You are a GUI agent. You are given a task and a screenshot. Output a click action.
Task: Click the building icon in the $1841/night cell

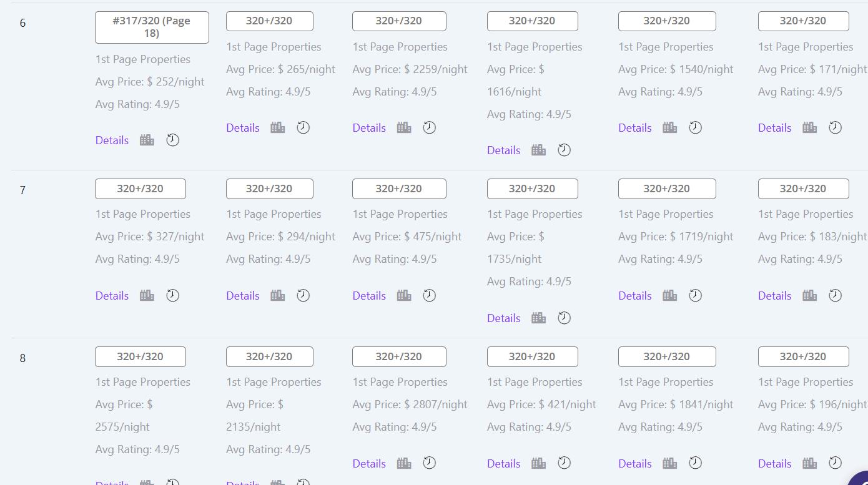click(x=670, y=463)
